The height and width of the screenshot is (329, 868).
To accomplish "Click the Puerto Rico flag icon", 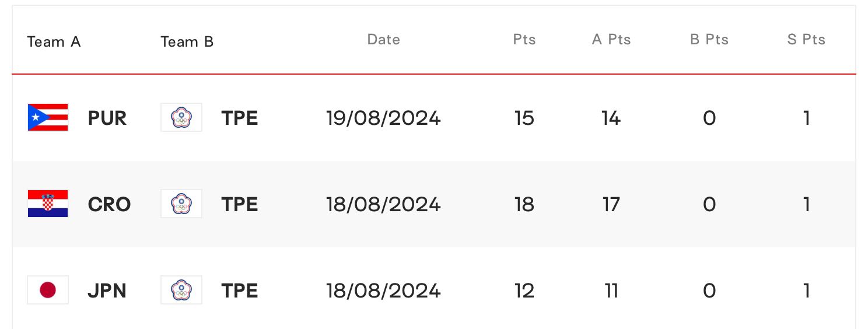I will pyautogui.click(x=48, y=117).
